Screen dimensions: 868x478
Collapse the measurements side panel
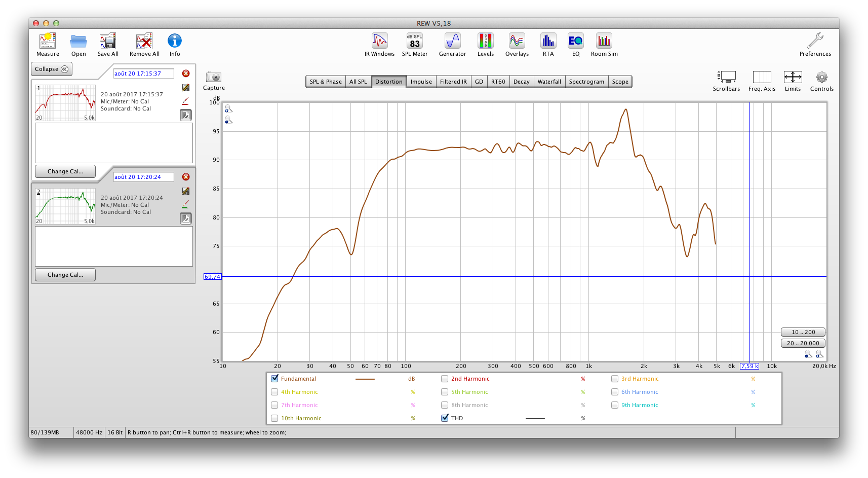tap(52, 69)
